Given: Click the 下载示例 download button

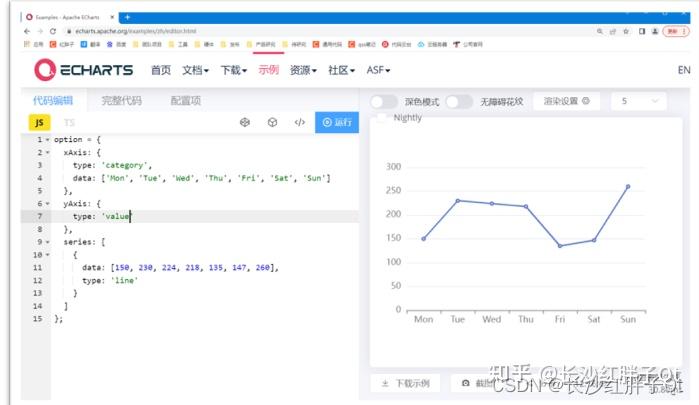Looking at the screenshot, I should pyautogui.click(x=406, y=383).
